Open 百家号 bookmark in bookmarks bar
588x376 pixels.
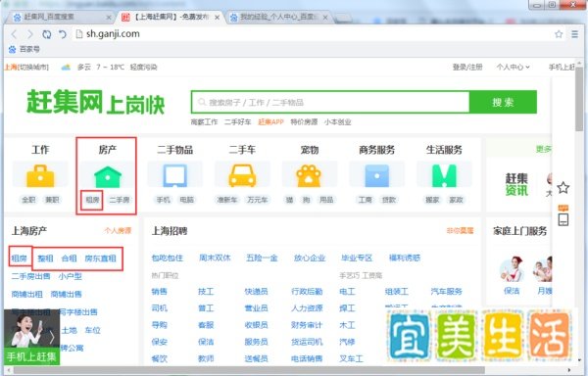24,49
